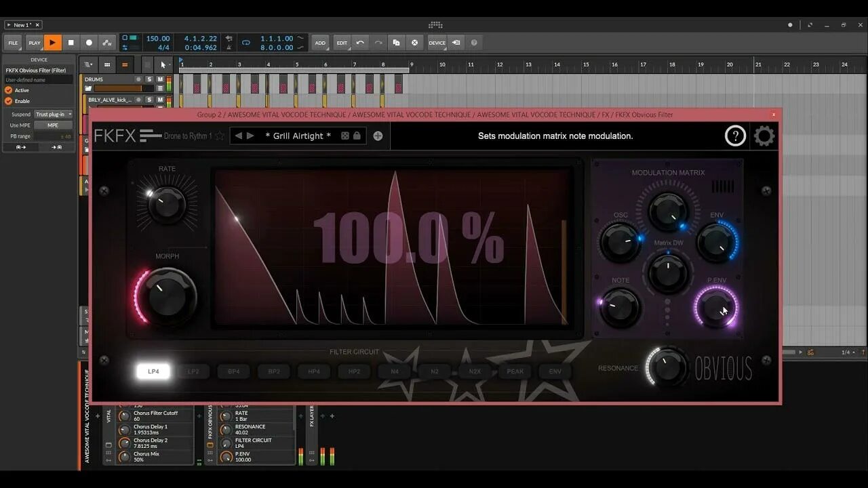Click the P.ENV modulation knob
Image resolution: width=868 pixels, height=488 pixels.
tap(716, 308)
